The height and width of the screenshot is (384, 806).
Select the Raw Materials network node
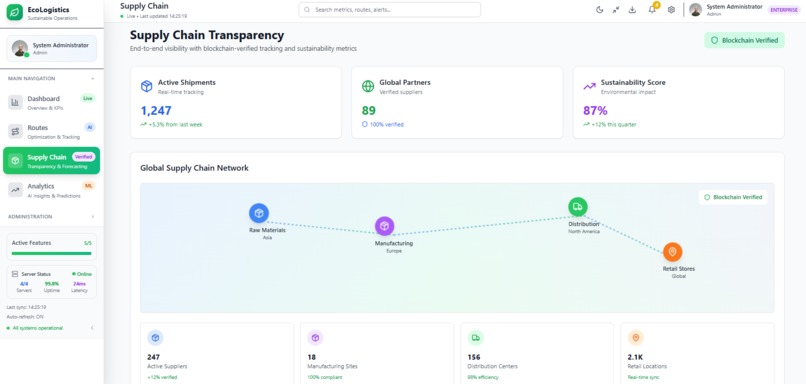(259, 213)
